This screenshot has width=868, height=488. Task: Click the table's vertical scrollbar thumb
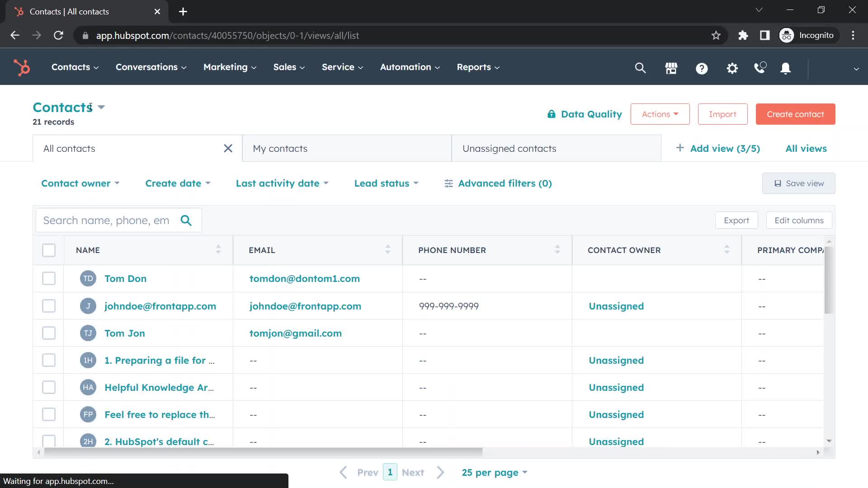tap(829, 280)
